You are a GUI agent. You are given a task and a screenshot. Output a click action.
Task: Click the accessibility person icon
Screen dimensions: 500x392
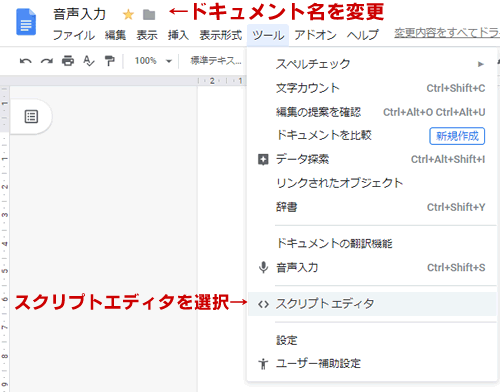pos(263,364)
